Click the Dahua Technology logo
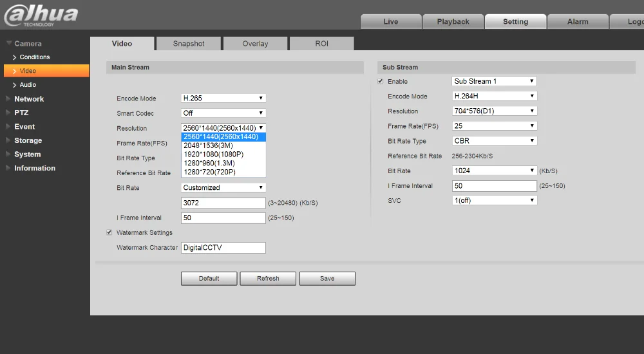 pyautogui.click(x=41, y=15)
